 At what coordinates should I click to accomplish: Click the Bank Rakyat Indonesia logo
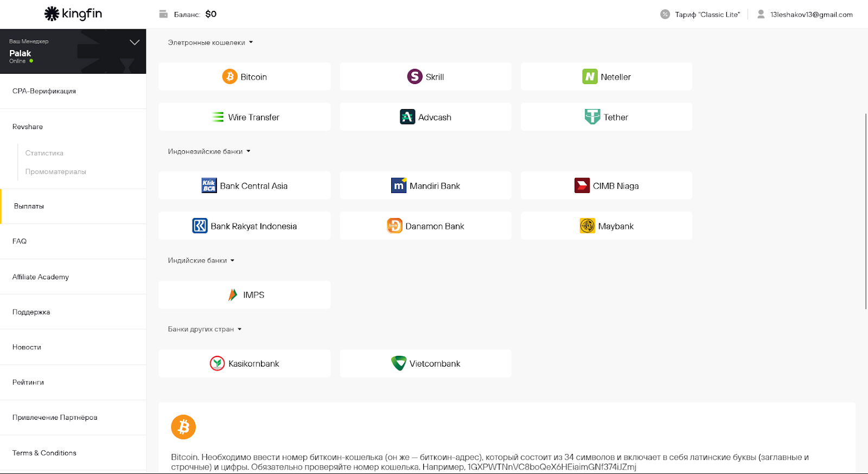point(200,226)
